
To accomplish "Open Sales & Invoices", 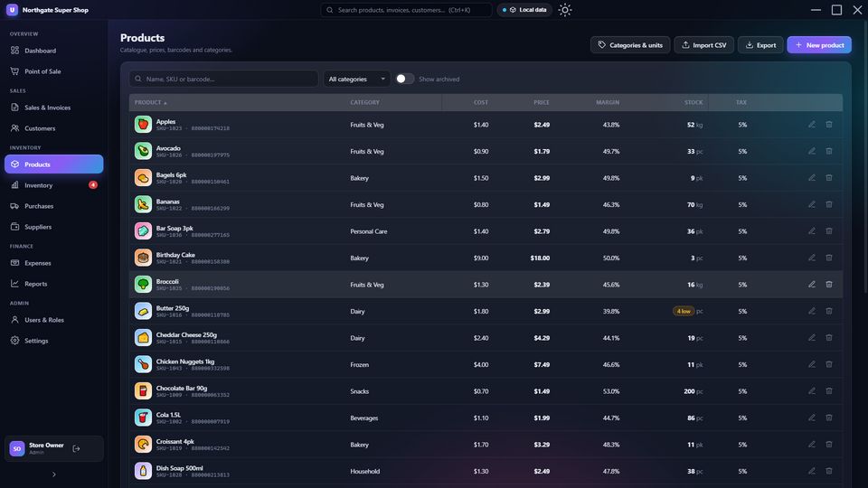I will pos(53,108).
